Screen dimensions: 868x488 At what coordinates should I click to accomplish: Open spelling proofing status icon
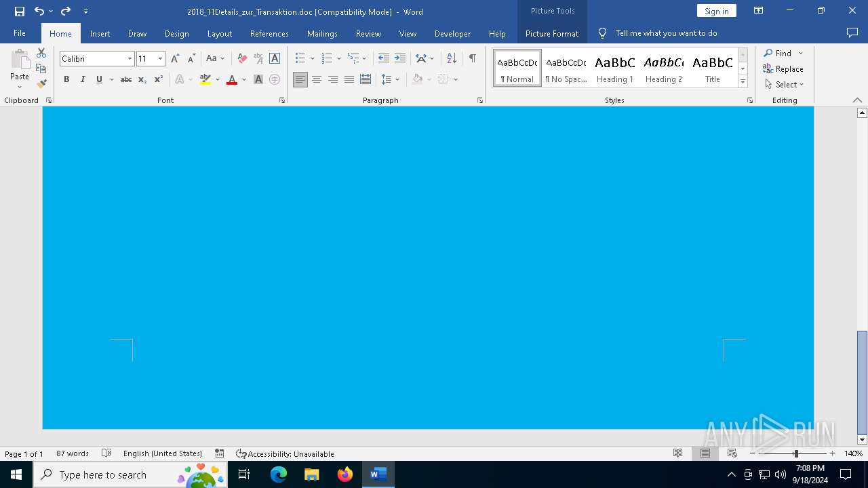pyautogui.click(x=106, y=453)
